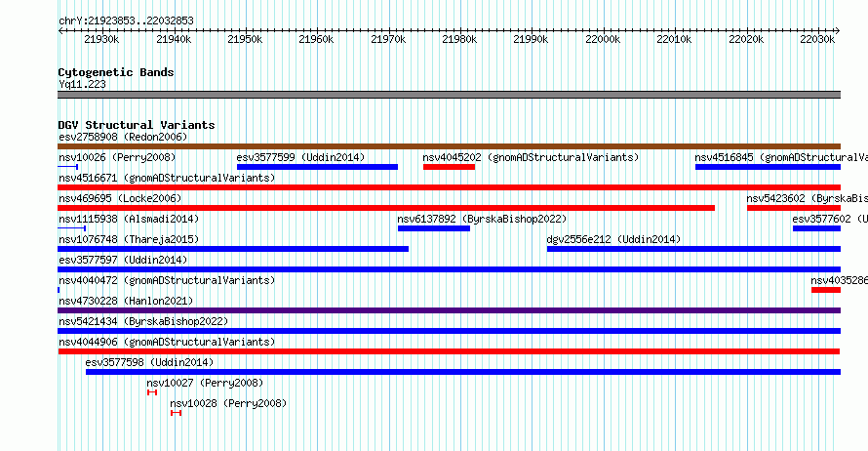Screen dimensions: 868x451
Task: Select the purple nsv4730228 variant bar
Action: [449, 310]
